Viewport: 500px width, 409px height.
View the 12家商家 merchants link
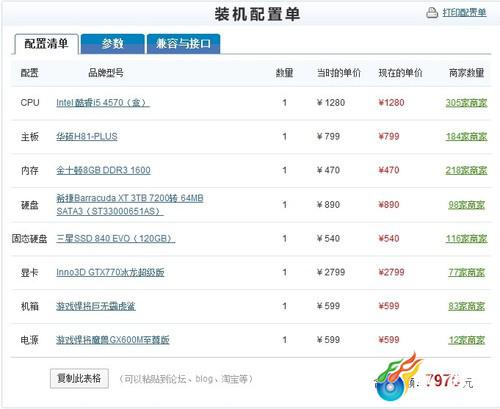coord(466,340)
